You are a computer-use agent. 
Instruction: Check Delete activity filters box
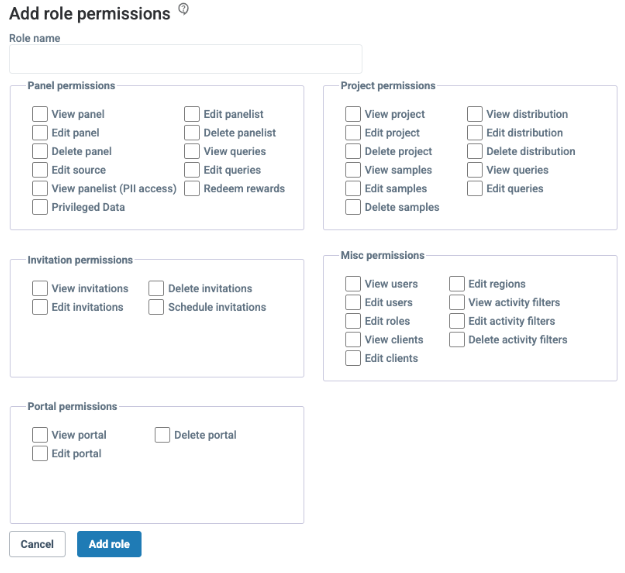(x=457, y=339)
